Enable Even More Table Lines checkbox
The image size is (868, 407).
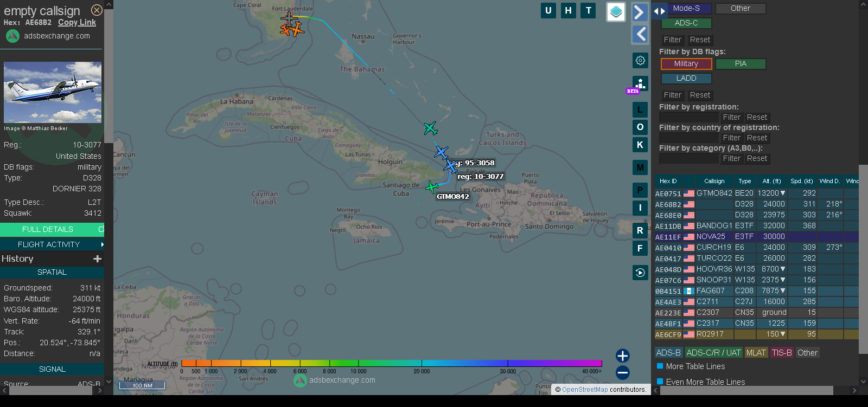click(x=660, y=382)
